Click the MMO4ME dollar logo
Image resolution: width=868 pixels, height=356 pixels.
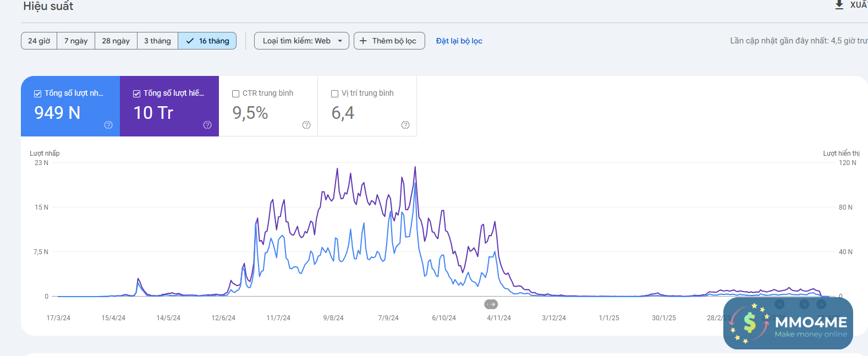click(749, 323)
